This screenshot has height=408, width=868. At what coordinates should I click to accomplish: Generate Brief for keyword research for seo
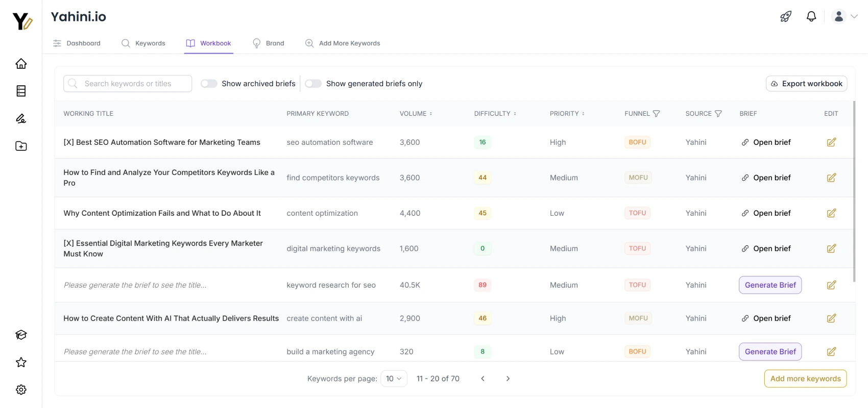point(770,285)
